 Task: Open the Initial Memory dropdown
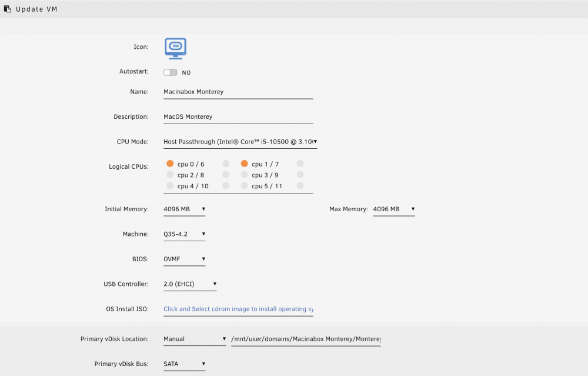click(x=185, y=209)
